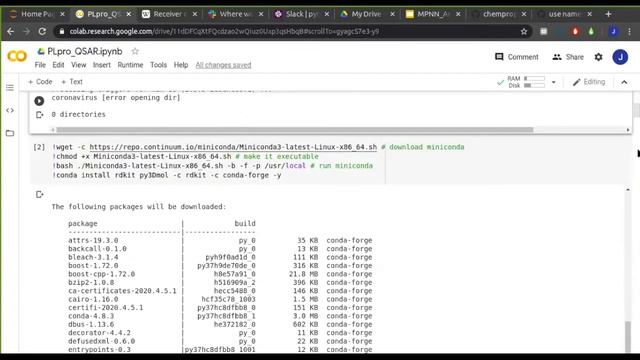This screenshot has width=640, height=360.
Task: Bookmark this page with the star icon
Action: tap(524, 31)
